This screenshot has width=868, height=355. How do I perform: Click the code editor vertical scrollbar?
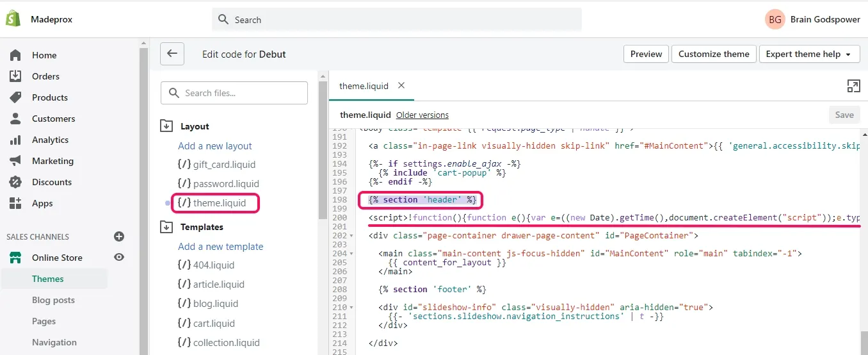[x=864, y=343]
